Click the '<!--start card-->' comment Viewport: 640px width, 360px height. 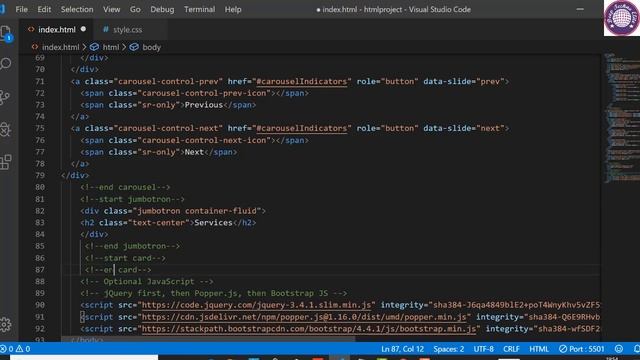pyautogui.click(x=125, y=258)
